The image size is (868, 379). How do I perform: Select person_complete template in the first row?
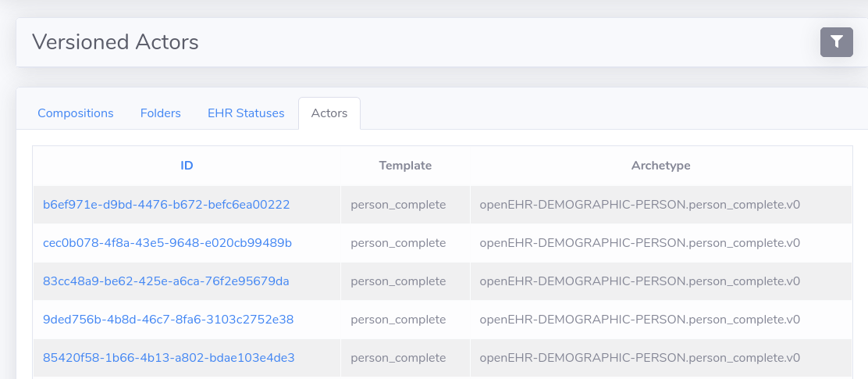[398, 205]
